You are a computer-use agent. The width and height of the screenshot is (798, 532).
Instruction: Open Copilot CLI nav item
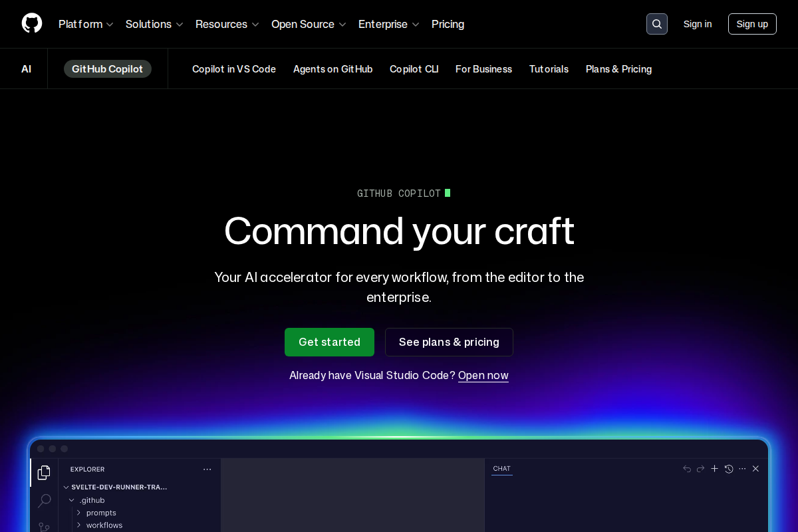414,69
